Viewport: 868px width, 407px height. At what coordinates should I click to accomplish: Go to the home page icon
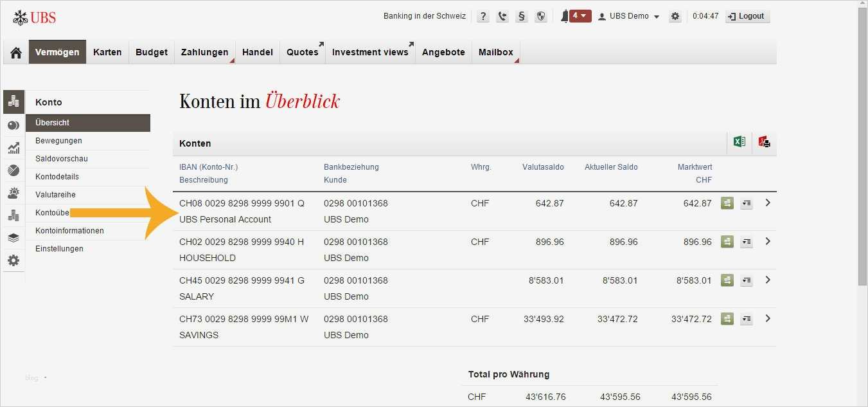coord(16,52)
